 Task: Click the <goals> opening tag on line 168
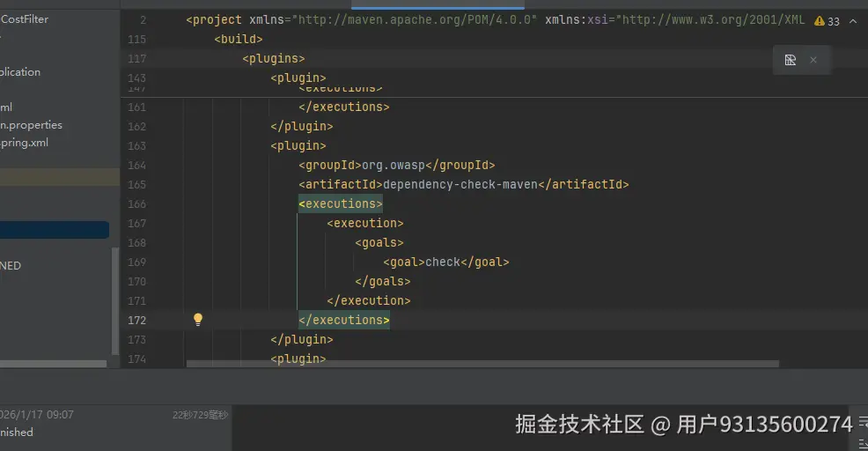point(379,242)
